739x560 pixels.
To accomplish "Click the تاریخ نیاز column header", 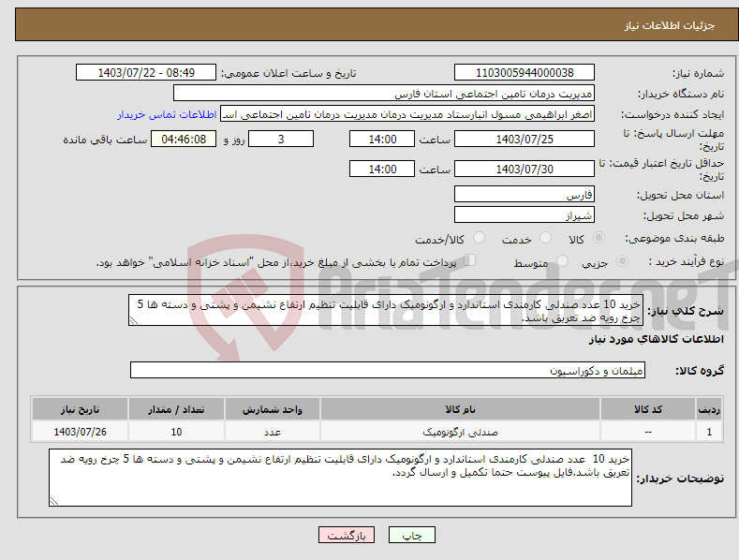I will click(x=81, y=409).
